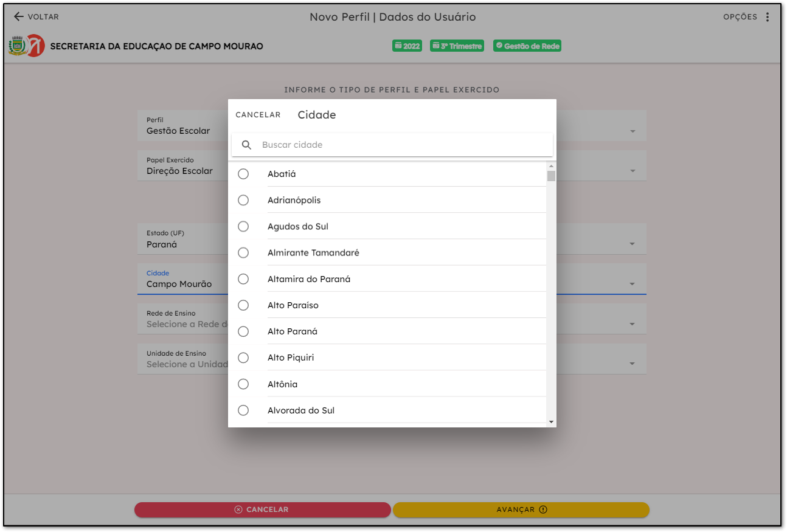This screenshot has height=532, width=787.
Task: Click the yellow AVANÇAR button
Action: pos(521,510)
